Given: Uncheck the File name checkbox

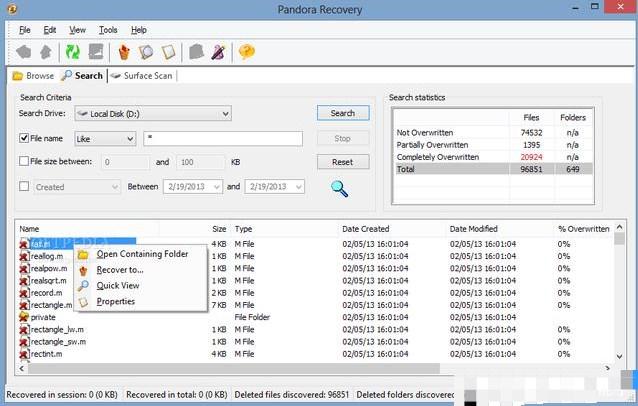Looking at the screenshot, I should (x=24, y=138).
